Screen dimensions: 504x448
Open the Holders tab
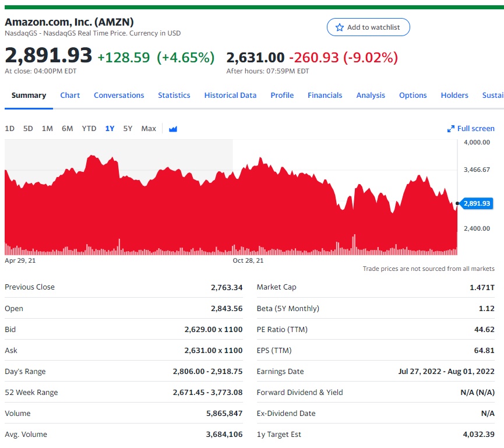point(454,96)
